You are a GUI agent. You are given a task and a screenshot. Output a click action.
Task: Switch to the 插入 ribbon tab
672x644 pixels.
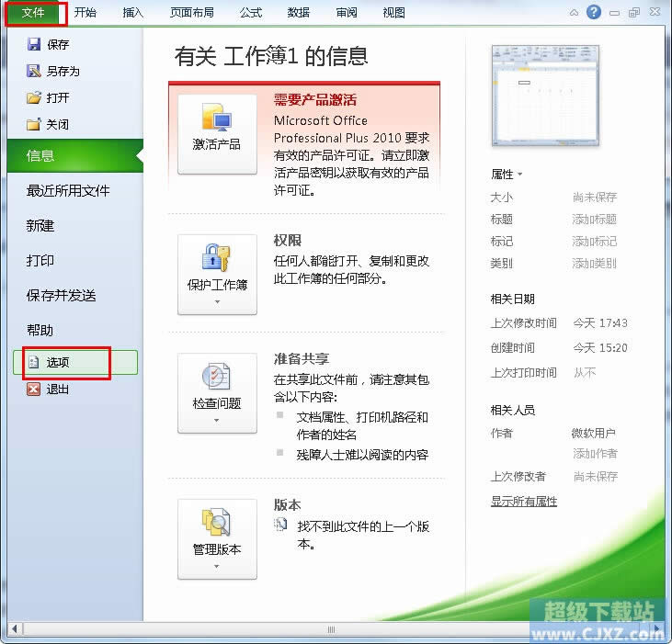[133, 13]
